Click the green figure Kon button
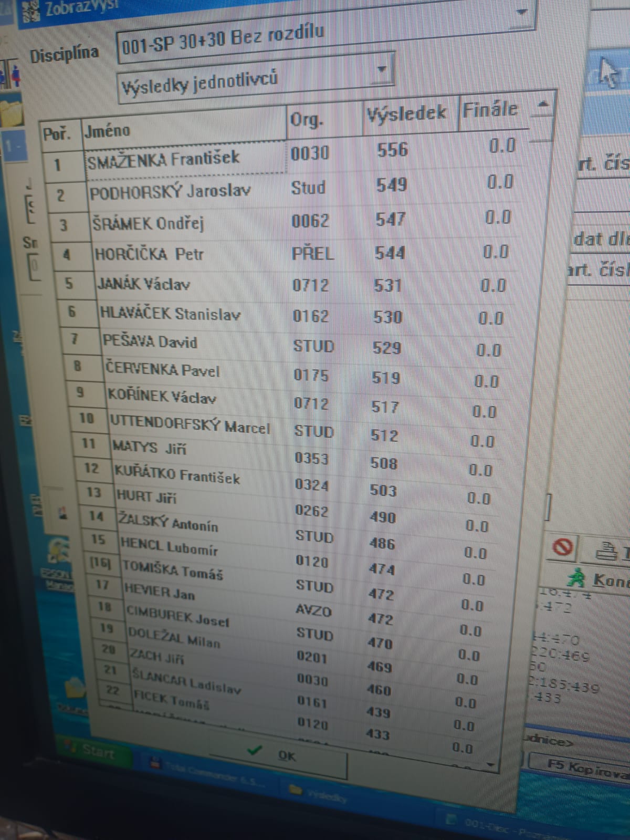 pyautogui.click(x=598, y=579)
